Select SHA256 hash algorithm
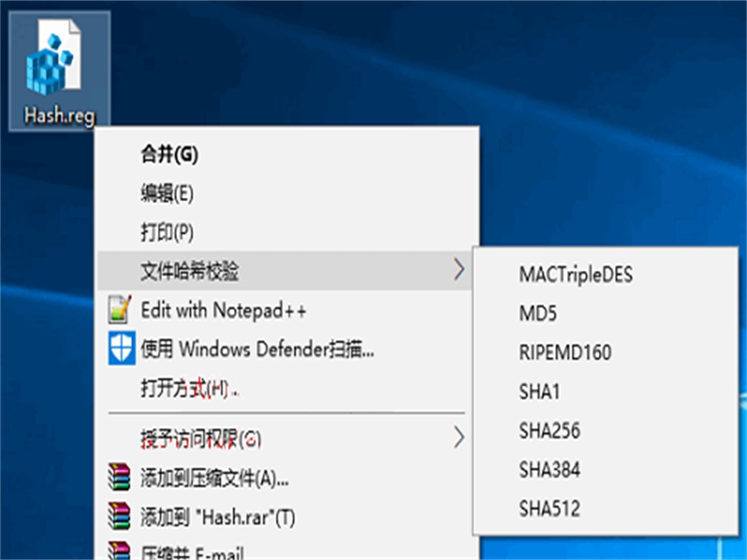The width and height of the screenshot is (747, 560). click(550, 430)
